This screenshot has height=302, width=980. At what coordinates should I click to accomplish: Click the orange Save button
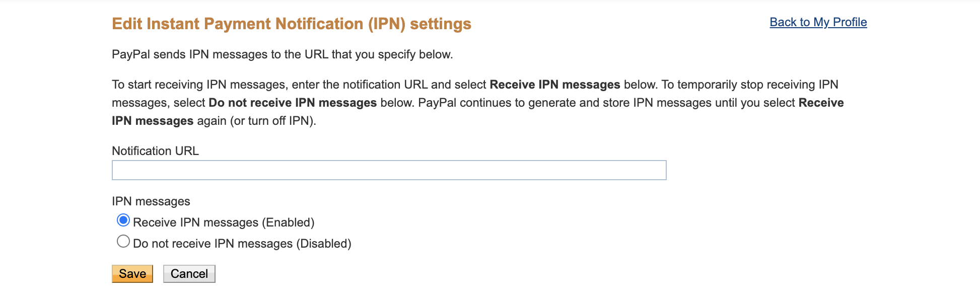[x=132, y=274]
